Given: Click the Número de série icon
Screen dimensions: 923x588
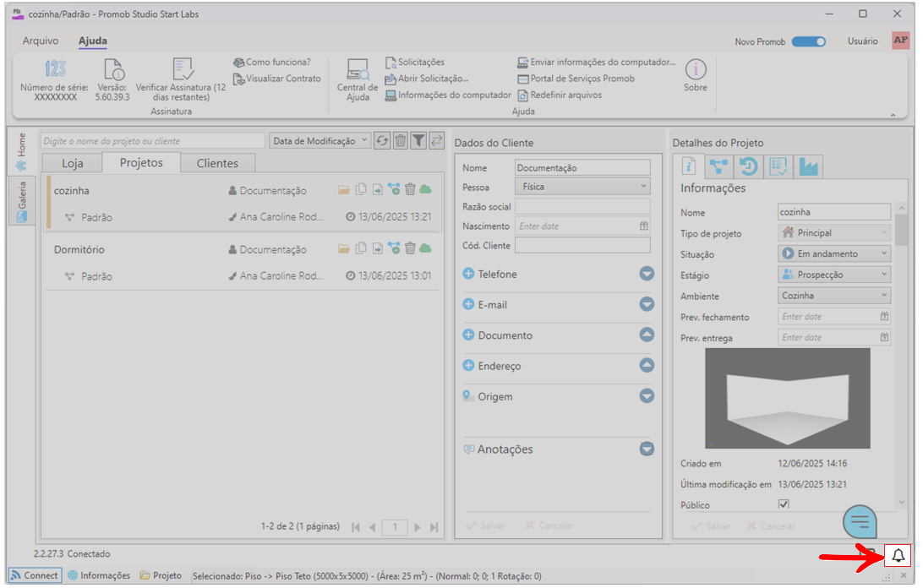Looking at the screenshot, I should coord(55,69).
